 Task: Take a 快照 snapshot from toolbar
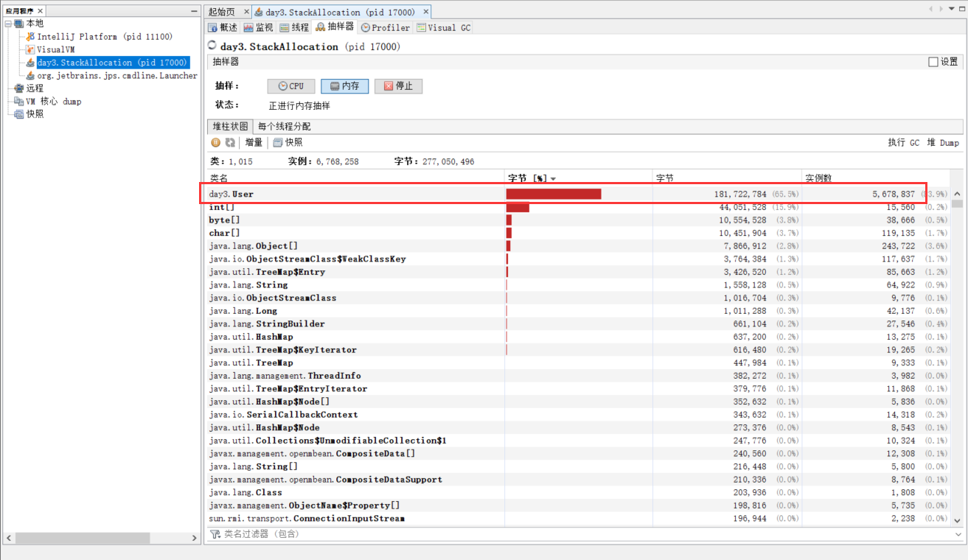point(288,142)
